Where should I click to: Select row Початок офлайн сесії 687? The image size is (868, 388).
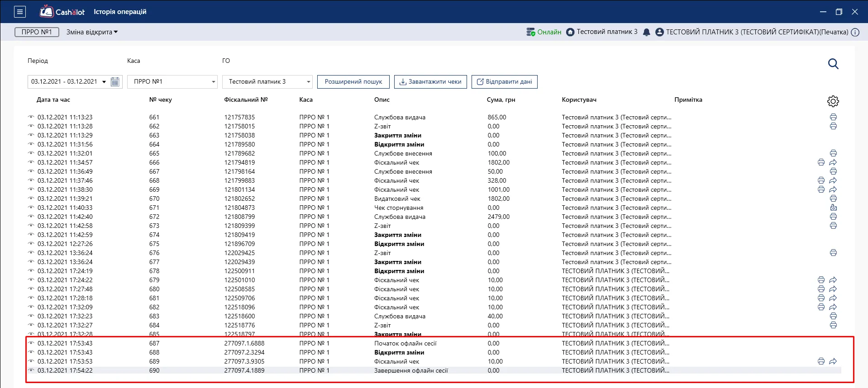[x=434, y=343]
